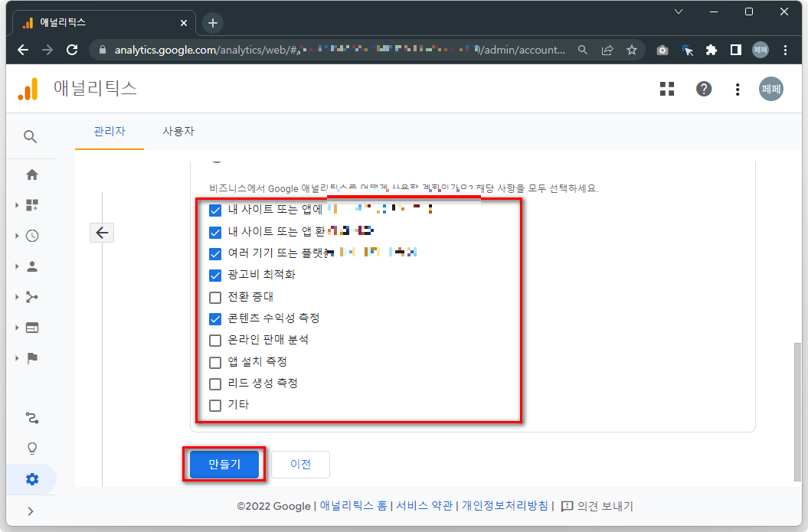Enable the 기타 checkbox

(x=214, y=406)
